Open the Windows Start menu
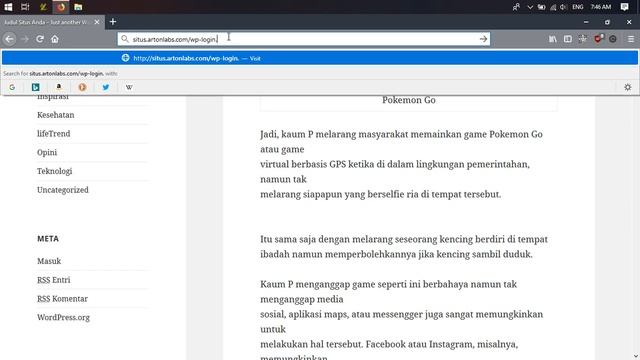 pos(8,7)
